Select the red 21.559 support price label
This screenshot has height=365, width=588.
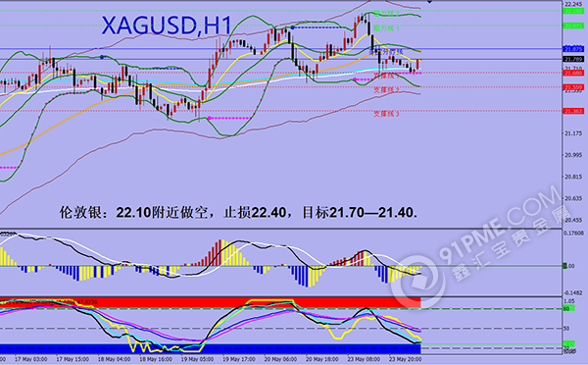pyautogui.click(x=573, y=87)
